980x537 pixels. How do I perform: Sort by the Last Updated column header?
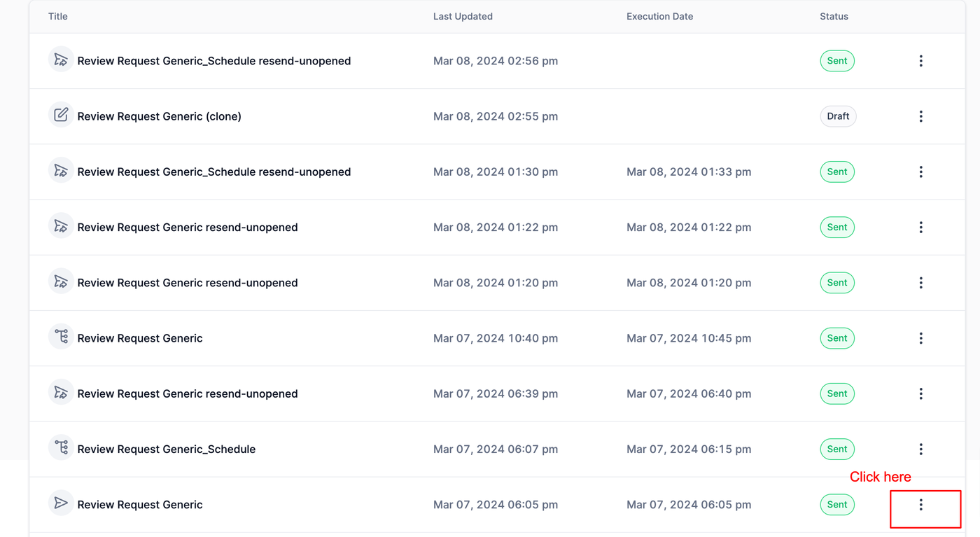tap(463, 16)
